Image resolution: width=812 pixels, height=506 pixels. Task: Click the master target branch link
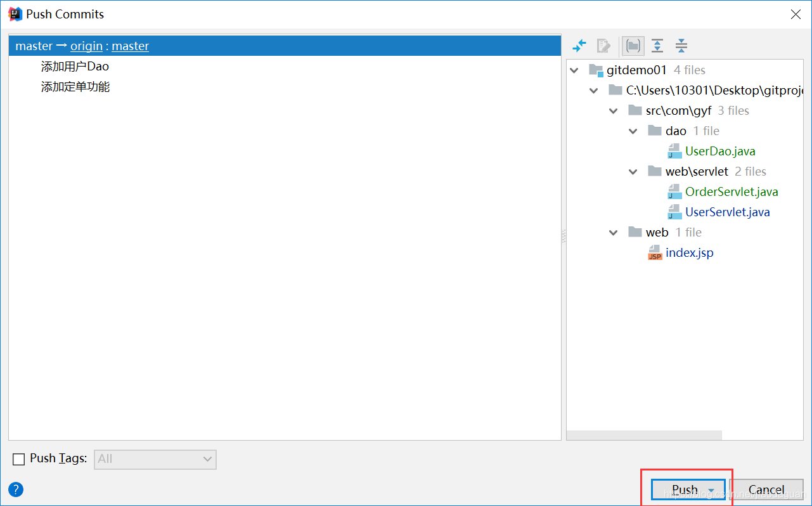[x=131, y=46]
